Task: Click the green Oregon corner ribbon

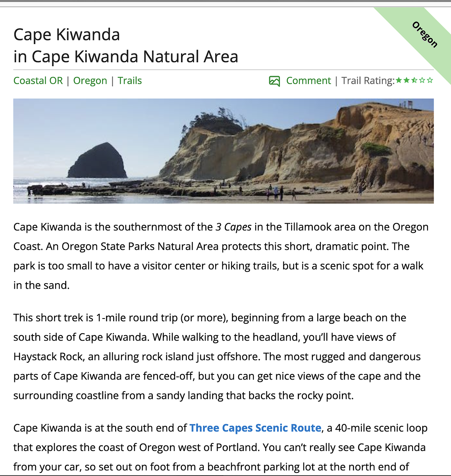Action: [x=425, y=35]
